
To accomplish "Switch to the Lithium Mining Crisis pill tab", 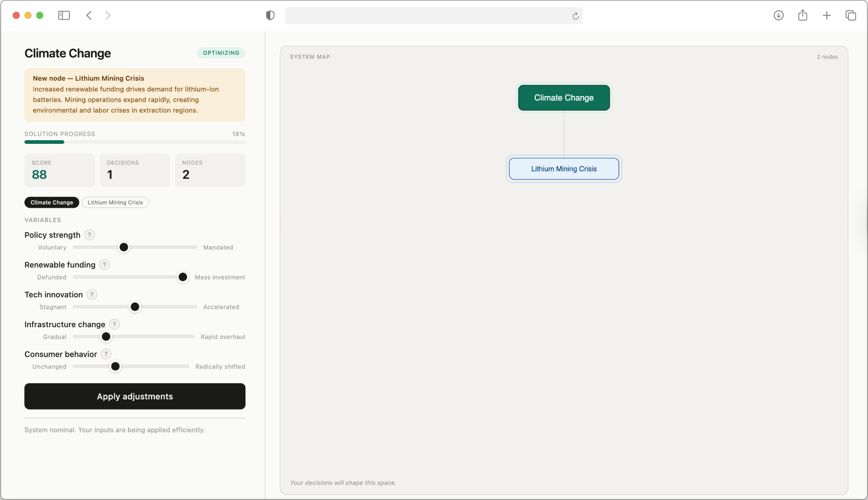I will coord(115,202).
